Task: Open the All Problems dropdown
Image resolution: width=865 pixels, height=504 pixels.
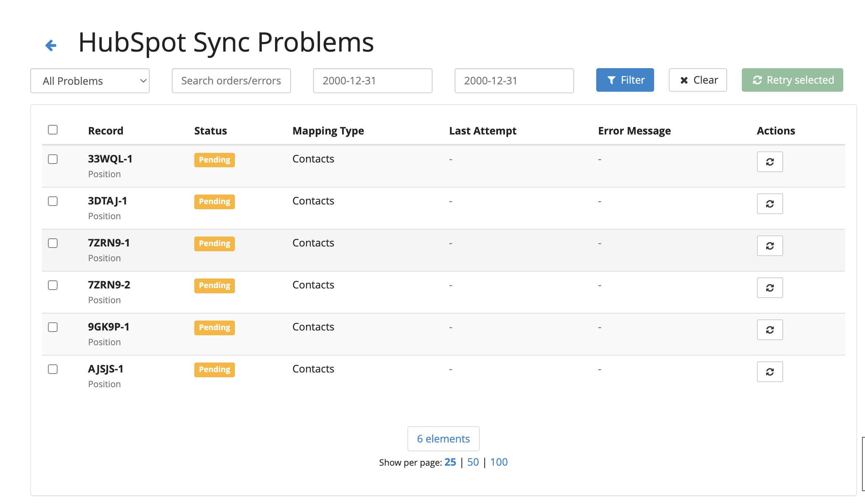Action: click(90, 81)
